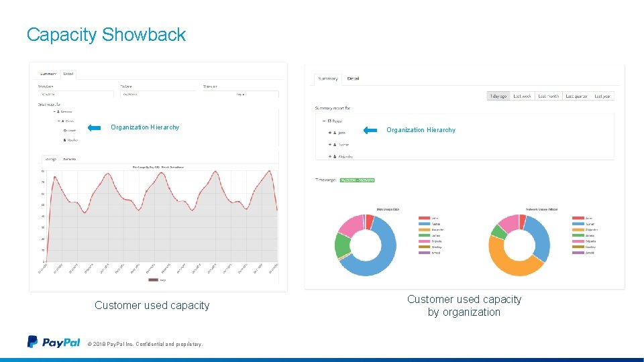Click the orange Alejandro swatch in network legend
The image size is (644, 362).
pyautogui.click(x=578, y=230)
